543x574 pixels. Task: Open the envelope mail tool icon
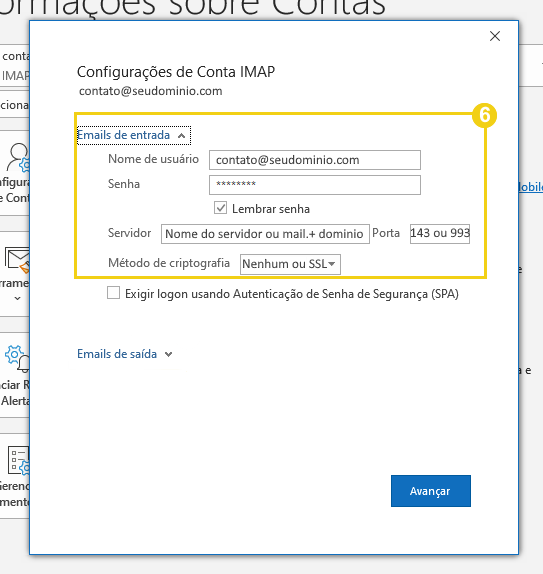[17, 260]
